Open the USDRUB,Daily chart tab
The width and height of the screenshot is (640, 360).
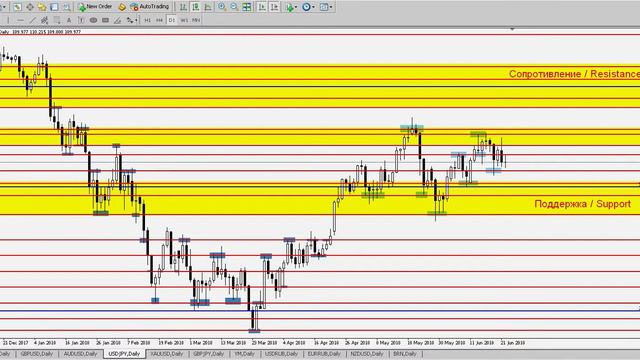click(x=282, y=354)
